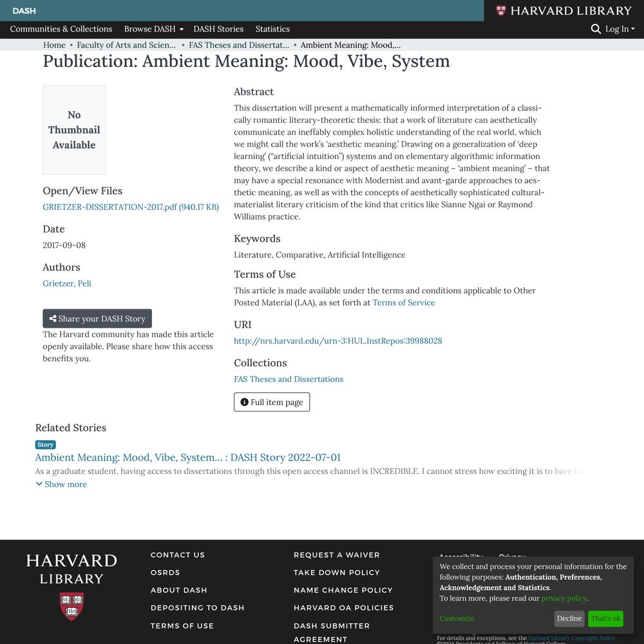Click the Full item page button
644x644 pixels.
coord(272,402)
